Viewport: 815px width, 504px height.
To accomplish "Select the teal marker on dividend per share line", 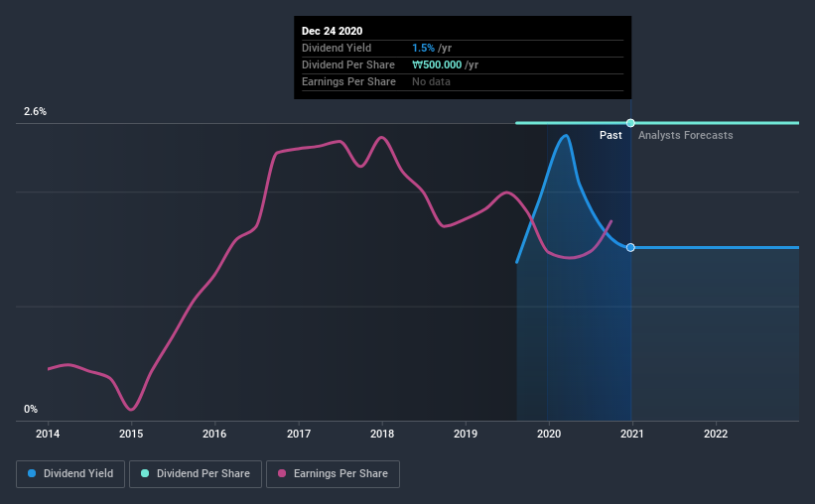I will [630, 123].
